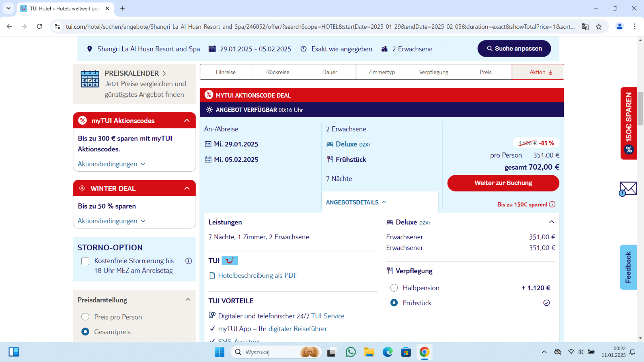
Task: Open the Preiskalender calendar icon
Action: pos(90,79)
